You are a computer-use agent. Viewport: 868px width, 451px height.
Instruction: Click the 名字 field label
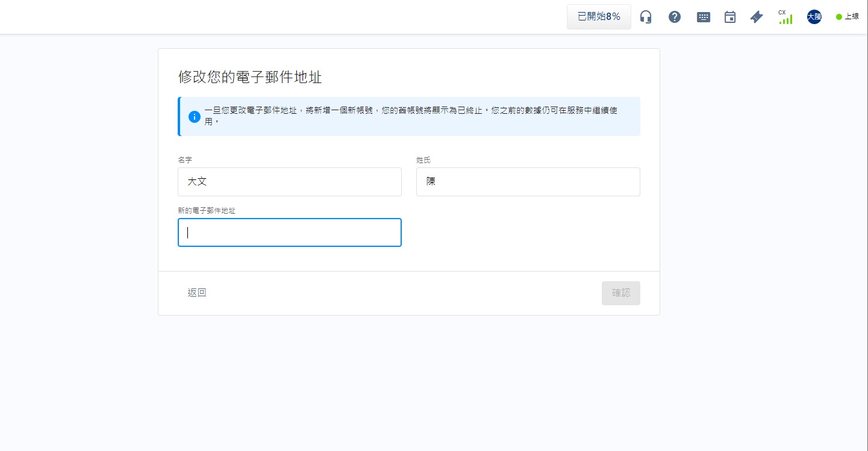[185, 160]
